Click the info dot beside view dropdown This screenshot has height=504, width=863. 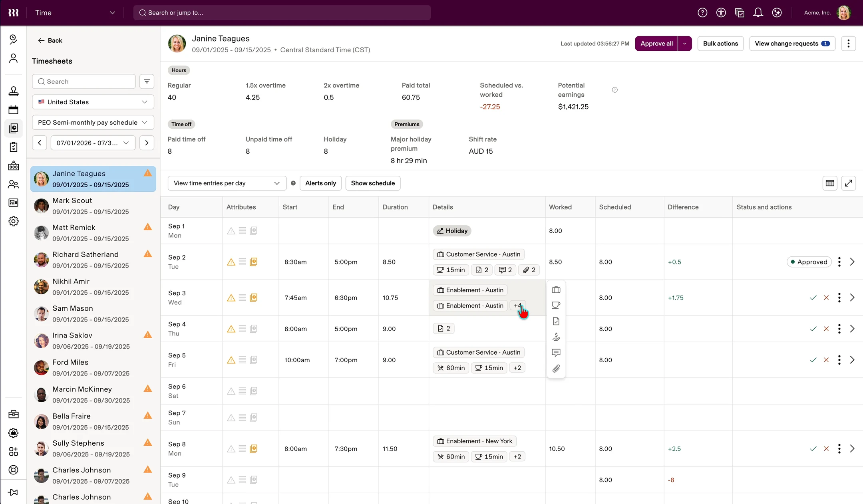click(x=293, y=183)
